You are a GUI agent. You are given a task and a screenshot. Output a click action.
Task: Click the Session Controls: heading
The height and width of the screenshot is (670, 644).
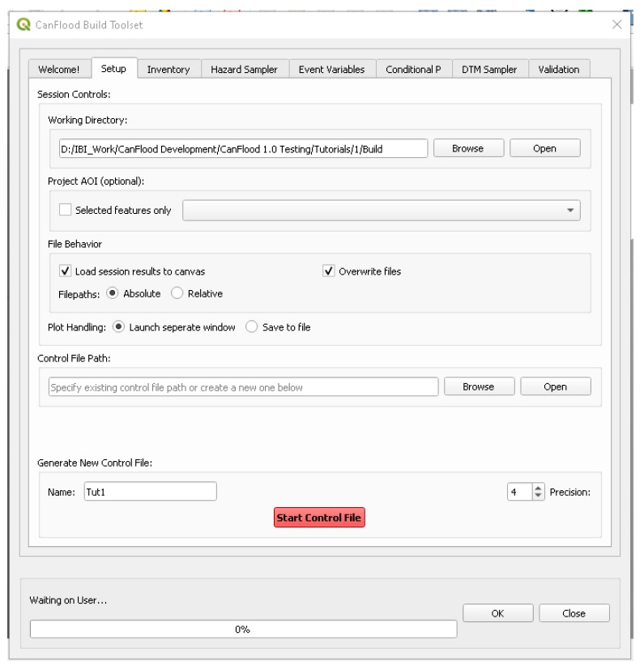click(74, 95)
